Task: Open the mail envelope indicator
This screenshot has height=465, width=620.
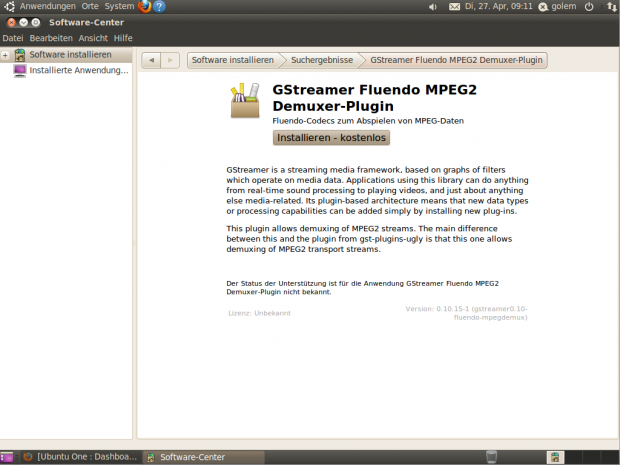Action: point(455,7)
